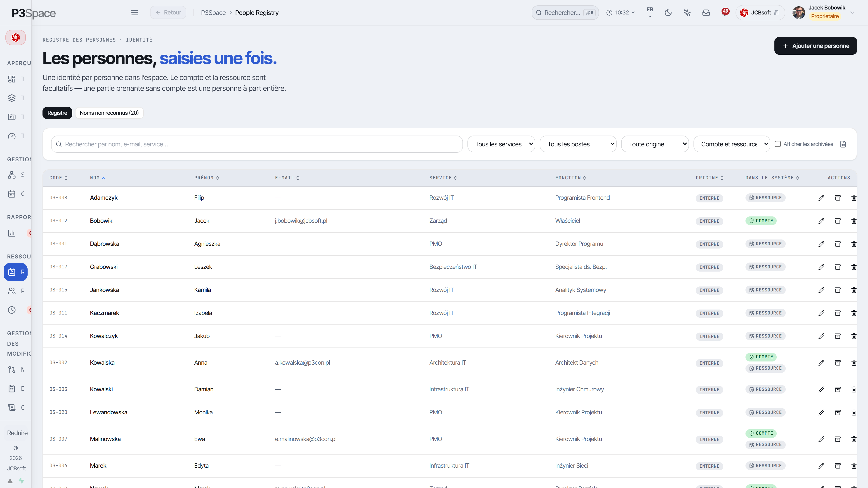This screenshot has width=868, height=488.
Task: Export list via document icon in filter bar
Action: (x=843, y=144)
